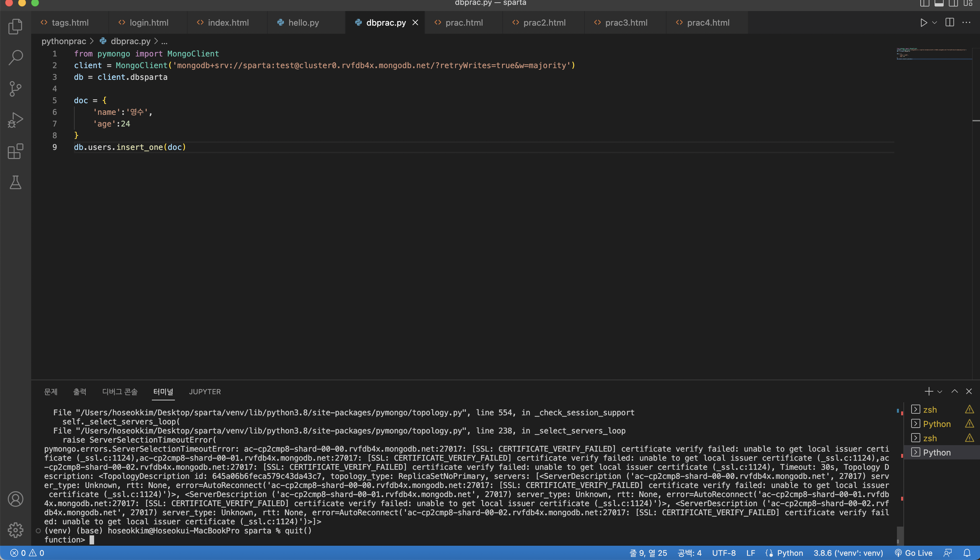
Task: Switch to the login.html editor tab
Action: pos(149,23)
